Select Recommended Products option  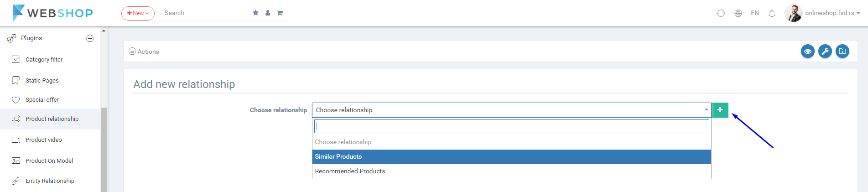[x=511, y=171]
